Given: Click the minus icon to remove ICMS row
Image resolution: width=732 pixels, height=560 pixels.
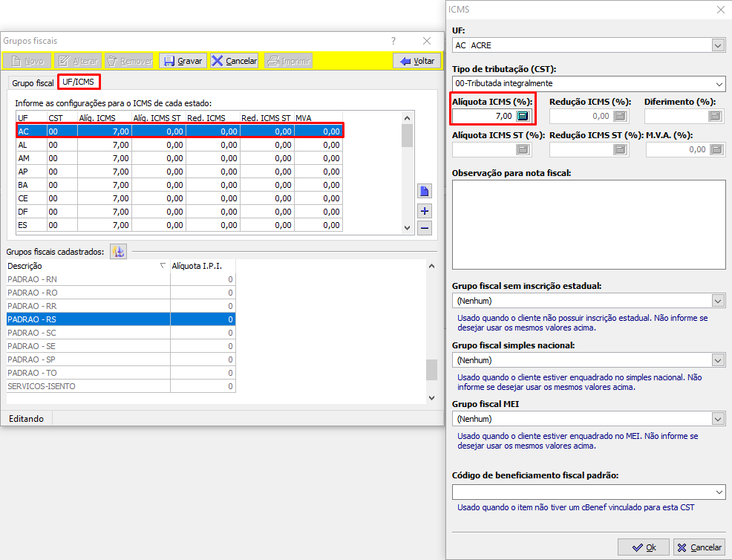Looking at the screenshot, I should click(425, 228).
